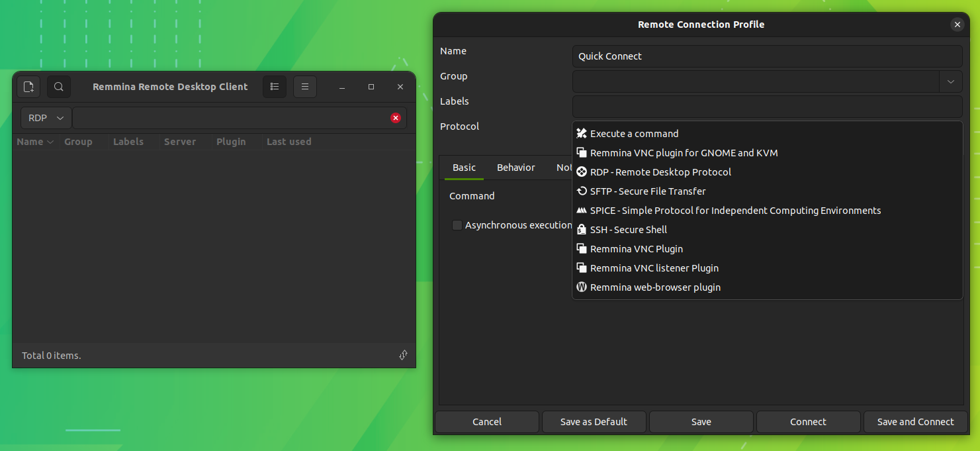Click the up-down arrows status bar icon
This screenshot has width=980, height=451.
(403, 355)
